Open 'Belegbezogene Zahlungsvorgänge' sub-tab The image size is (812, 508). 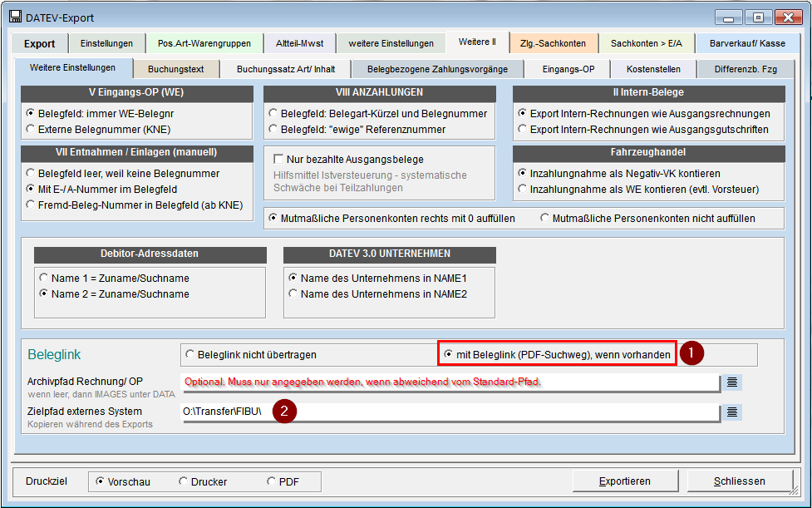[x=438, y=69]
